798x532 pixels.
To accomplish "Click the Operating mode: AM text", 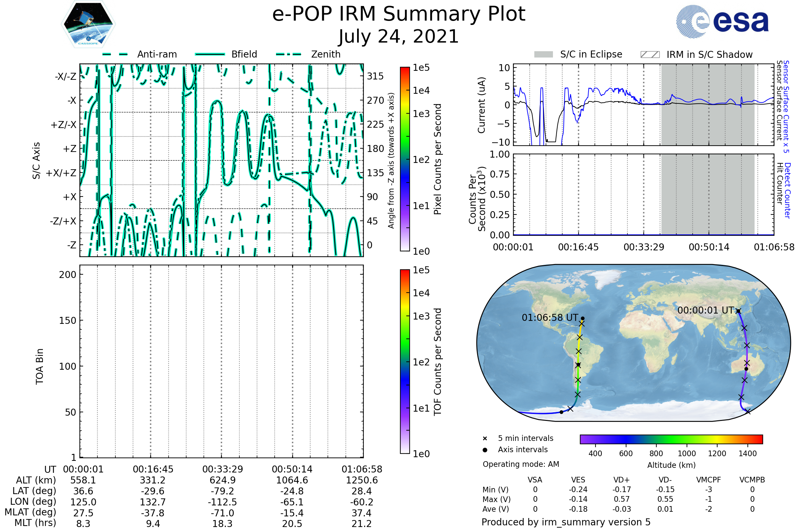I will click(521, 464).
